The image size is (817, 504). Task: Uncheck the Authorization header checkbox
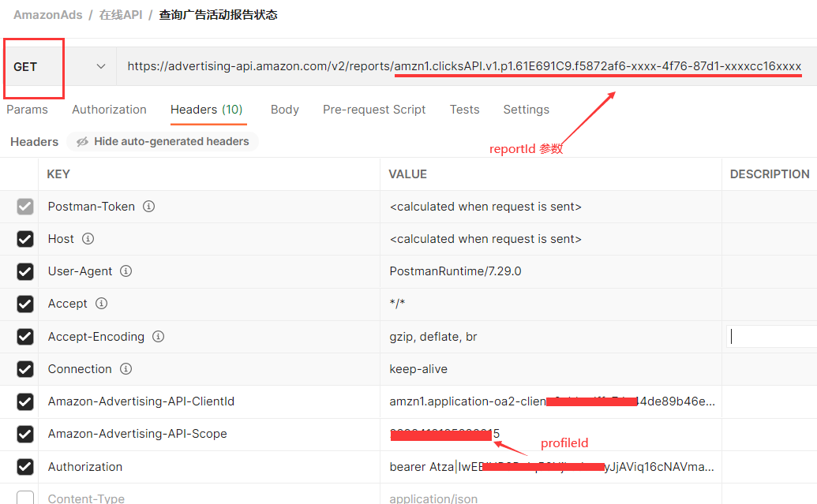point(25,466)
